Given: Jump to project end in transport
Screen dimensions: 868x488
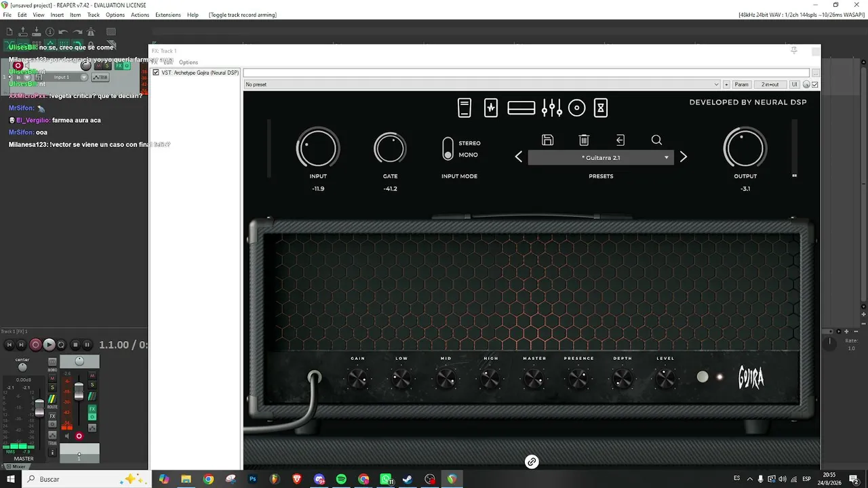Looking at the screenshot, I should 21,345.
